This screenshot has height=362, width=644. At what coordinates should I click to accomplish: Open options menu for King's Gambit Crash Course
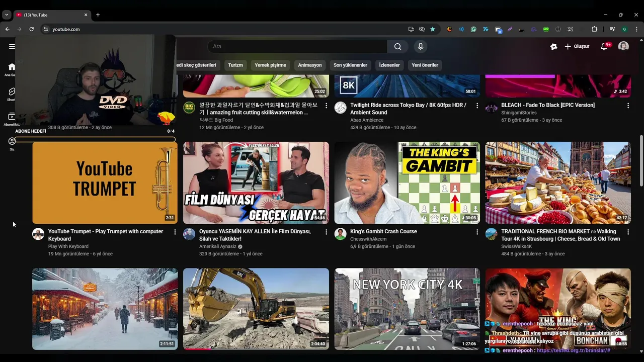click(477, 232)
